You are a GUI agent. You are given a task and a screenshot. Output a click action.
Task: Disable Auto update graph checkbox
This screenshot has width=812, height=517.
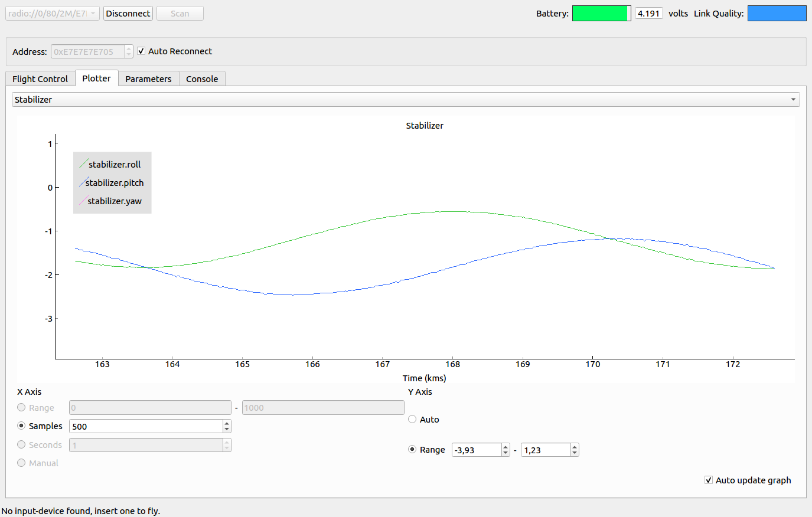coord(709,480)
